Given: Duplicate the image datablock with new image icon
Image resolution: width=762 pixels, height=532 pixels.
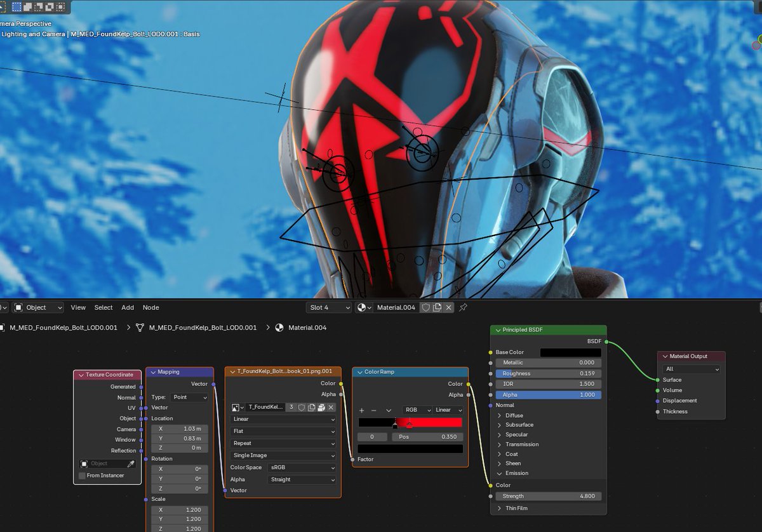Looking at the screenshot, I should click(x=312, y=407).
